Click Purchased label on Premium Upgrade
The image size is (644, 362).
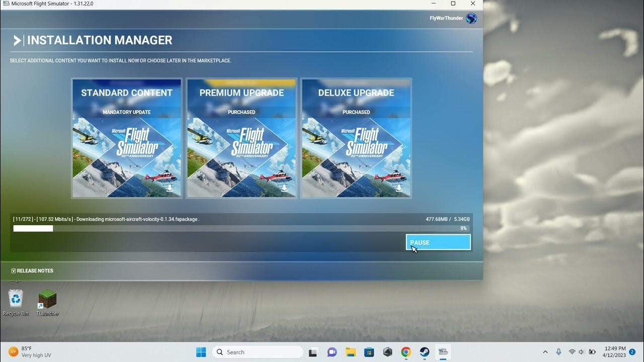point(242,112)
